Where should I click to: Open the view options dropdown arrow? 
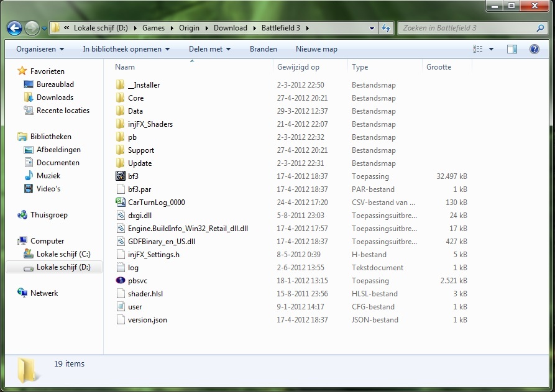tap(491, 49)
